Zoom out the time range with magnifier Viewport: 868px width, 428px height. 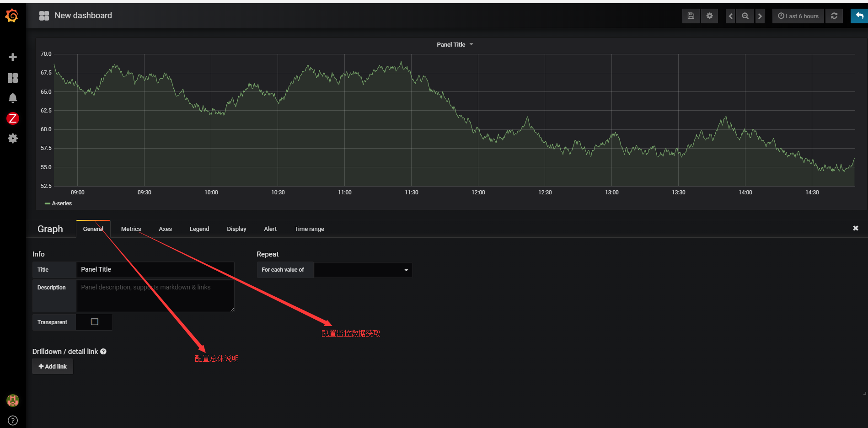[745, 16]
